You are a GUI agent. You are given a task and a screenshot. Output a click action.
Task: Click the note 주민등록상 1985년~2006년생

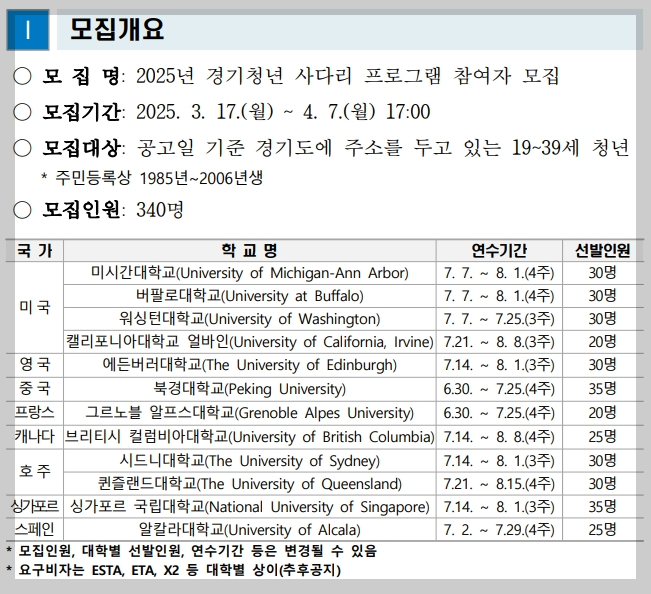[x=152, y=178]
